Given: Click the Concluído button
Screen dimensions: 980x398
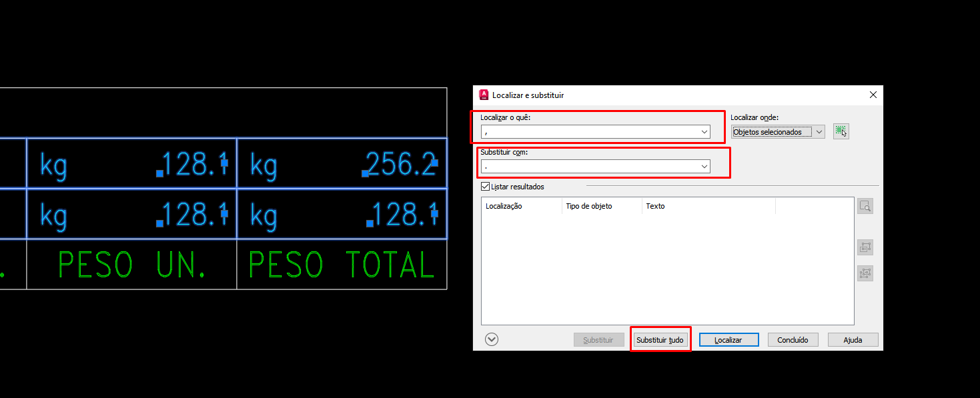Looking at the screenshot, I should click(793, 340).
